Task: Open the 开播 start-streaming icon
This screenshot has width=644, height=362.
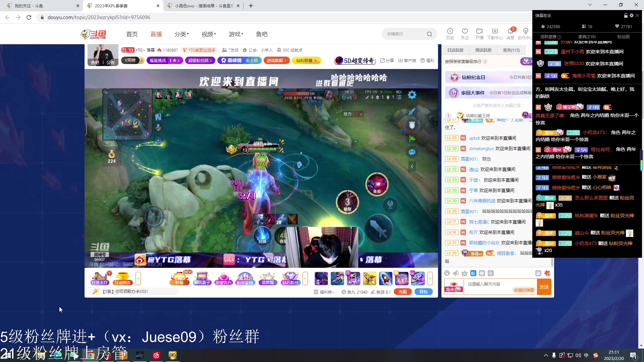Action: point(479,34)
